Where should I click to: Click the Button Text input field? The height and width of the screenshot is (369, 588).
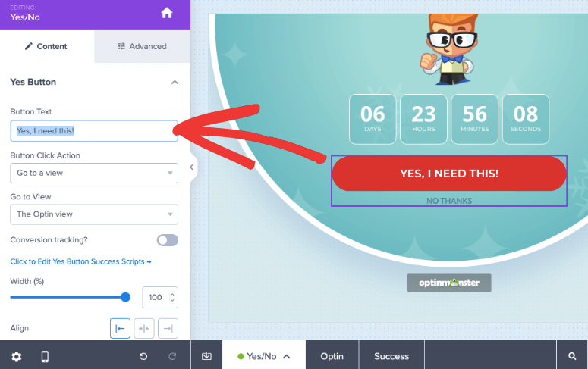94,131
